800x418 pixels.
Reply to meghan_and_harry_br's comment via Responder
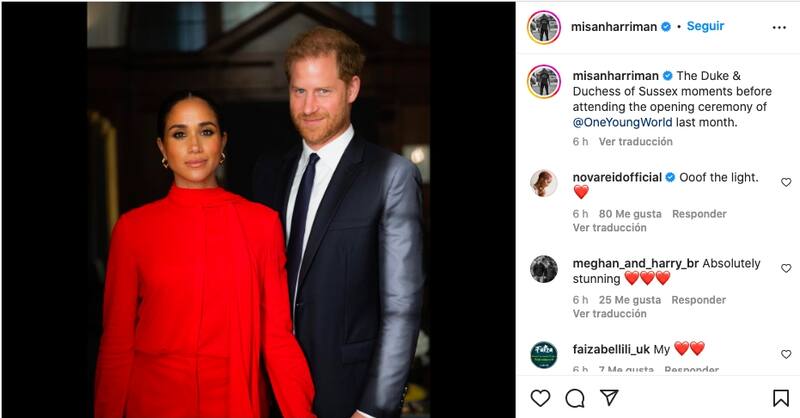pyautogui.click(x=698, y=300)
